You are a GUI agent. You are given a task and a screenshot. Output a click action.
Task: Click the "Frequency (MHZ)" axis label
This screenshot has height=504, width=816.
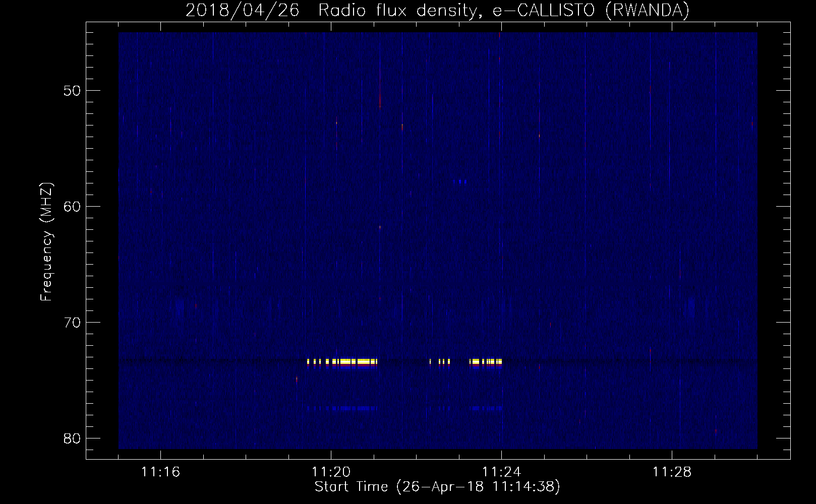coord(46,242)
